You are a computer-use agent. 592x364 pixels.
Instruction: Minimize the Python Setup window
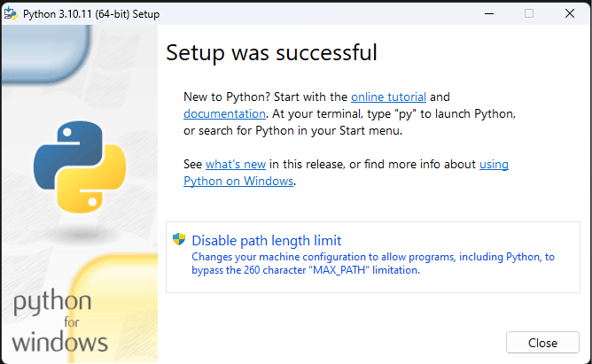tap(488, 13)
